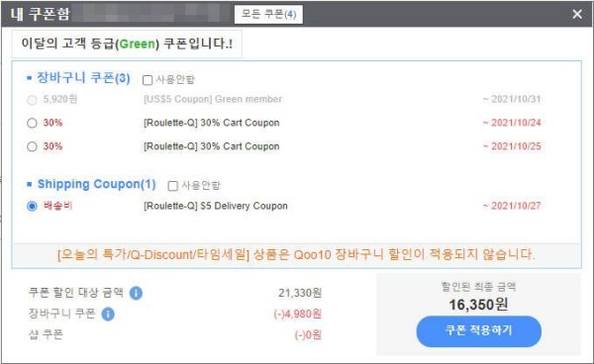Image resolution: width=594 pixels, height=364 pixels.
Task: Click the [US$5 Coupon] Green member label
Action: tap(213, 99)
